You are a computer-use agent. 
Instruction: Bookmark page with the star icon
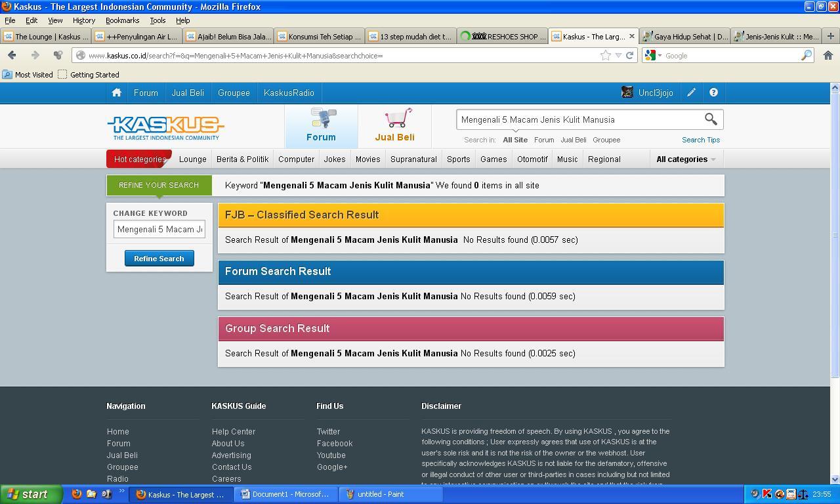tap(605, 55)
